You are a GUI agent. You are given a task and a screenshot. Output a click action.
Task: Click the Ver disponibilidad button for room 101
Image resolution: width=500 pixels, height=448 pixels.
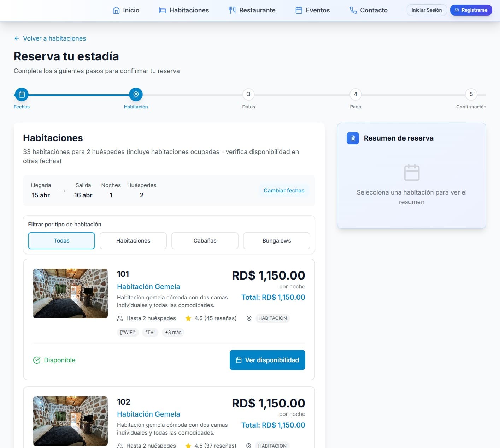click(267, 360)
